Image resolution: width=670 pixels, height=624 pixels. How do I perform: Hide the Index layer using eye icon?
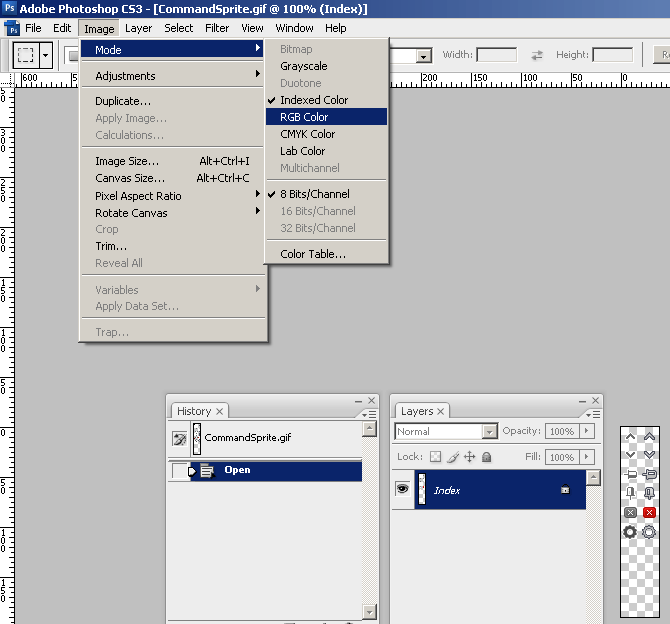[x=403, y=489]
